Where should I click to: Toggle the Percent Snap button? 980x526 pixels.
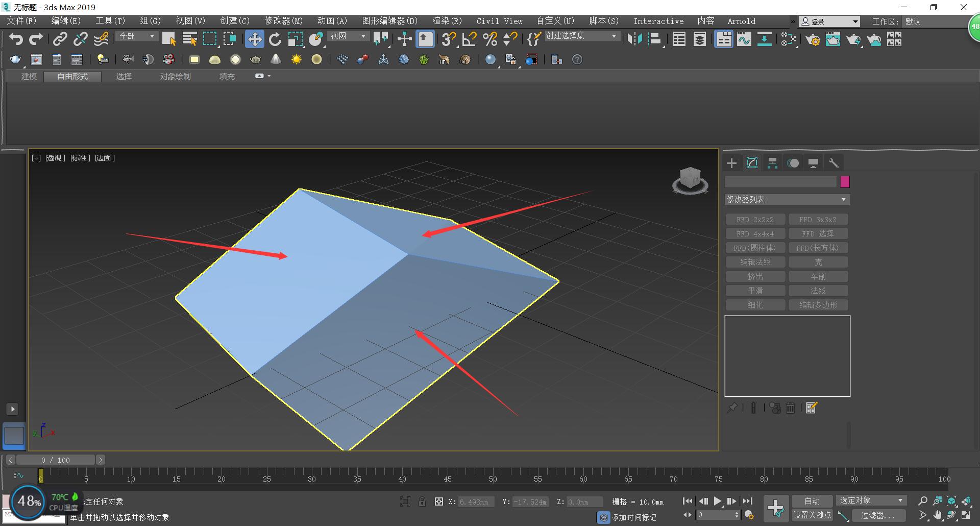[489, 39]
